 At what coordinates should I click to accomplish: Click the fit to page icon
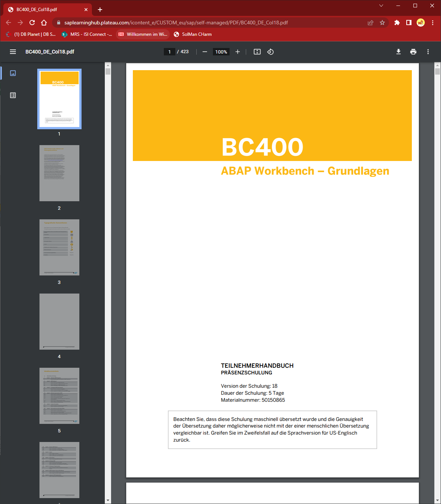coord(257,52)
